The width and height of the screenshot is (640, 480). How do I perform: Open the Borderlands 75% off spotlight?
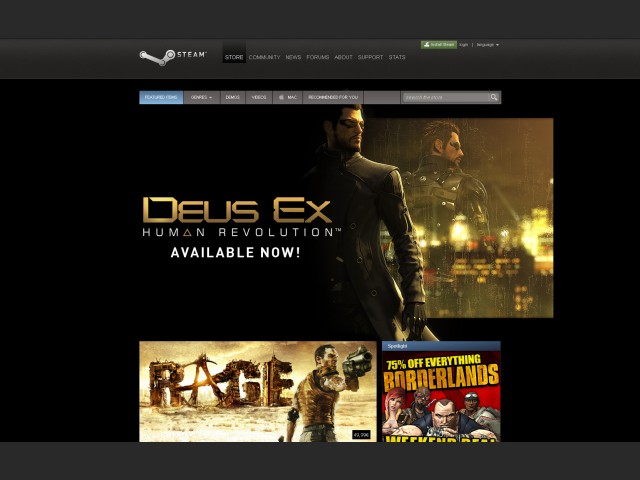(441, 396)
